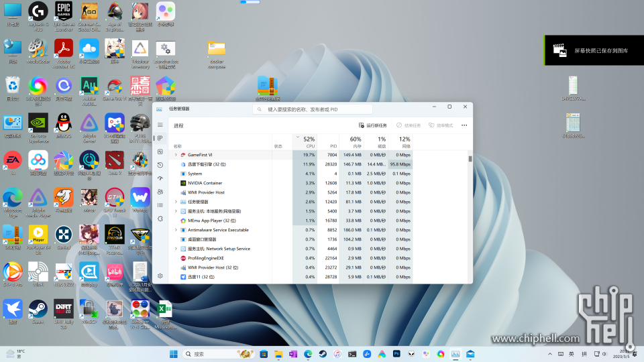
Task: Expand the GameFirst VI process row
Action: click(176, 155)
